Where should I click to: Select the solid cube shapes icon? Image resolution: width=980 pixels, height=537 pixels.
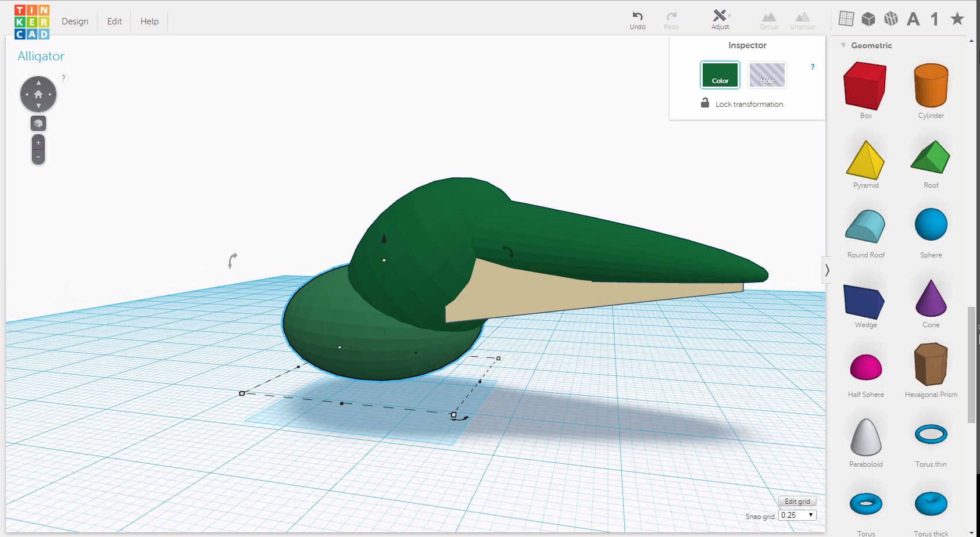click(868, 19)
